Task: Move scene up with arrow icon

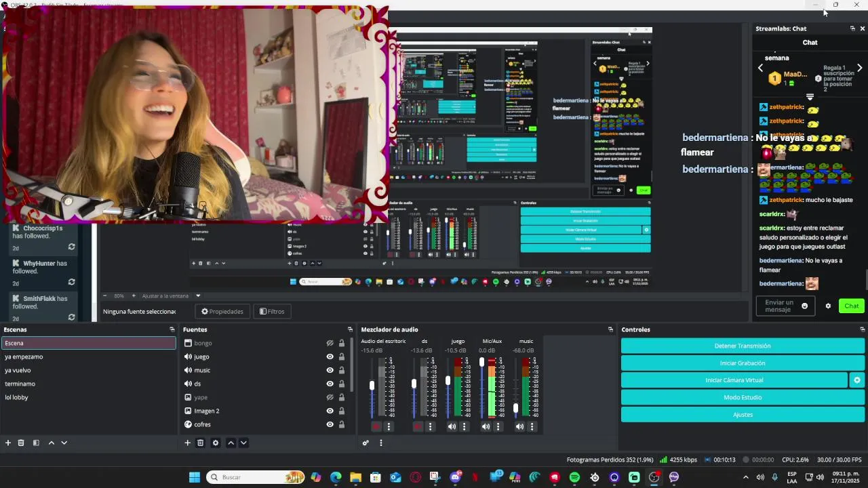Action: (x=51, y=443)
